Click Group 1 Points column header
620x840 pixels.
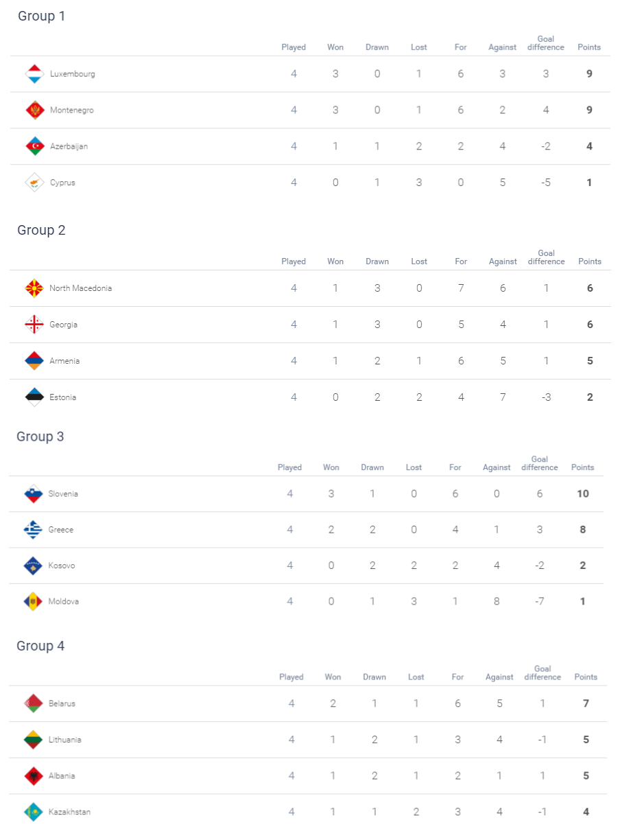(589, 47)
